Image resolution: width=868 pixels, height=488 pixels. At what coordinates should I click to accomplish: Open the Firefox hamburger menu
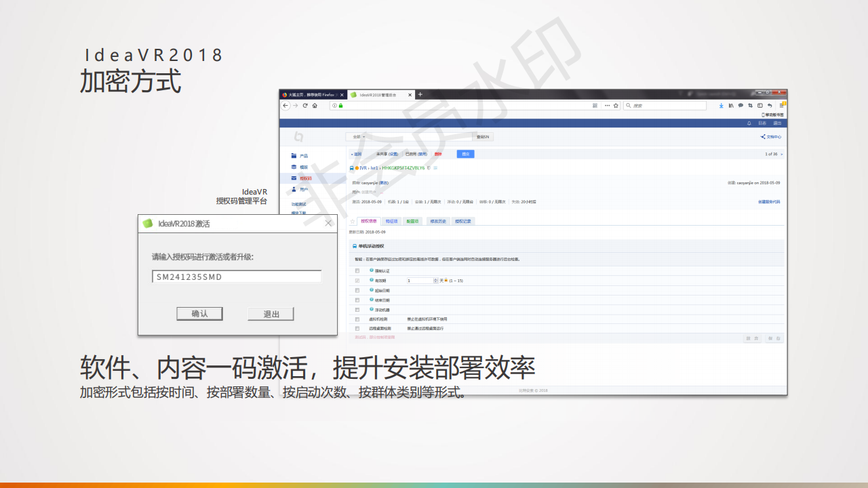(x=781, y=106)
